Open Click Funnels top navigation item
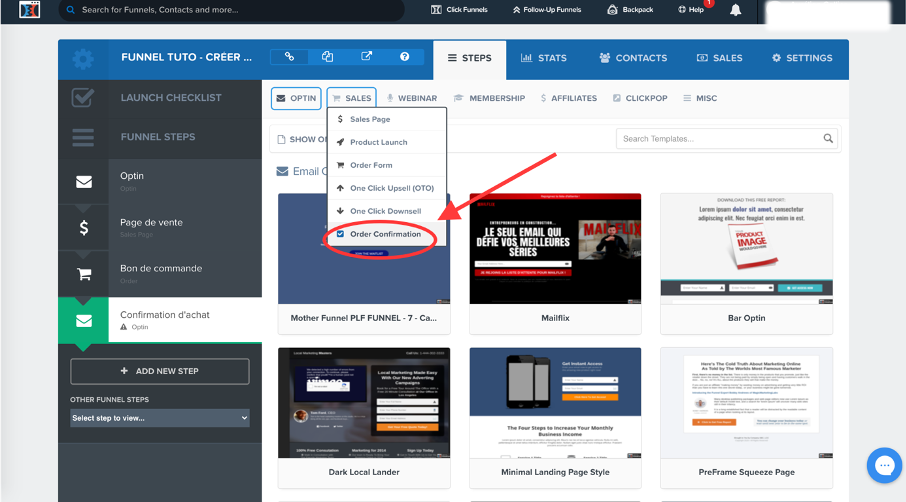906x502 pixels. [x=459, y=9]
